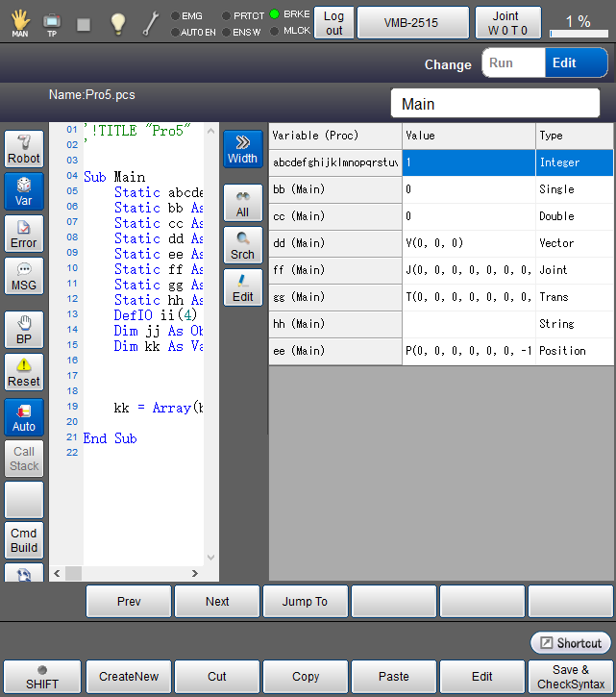Open the Error log button
Viewport: 616px width, 697px height.
pos(24,235)
